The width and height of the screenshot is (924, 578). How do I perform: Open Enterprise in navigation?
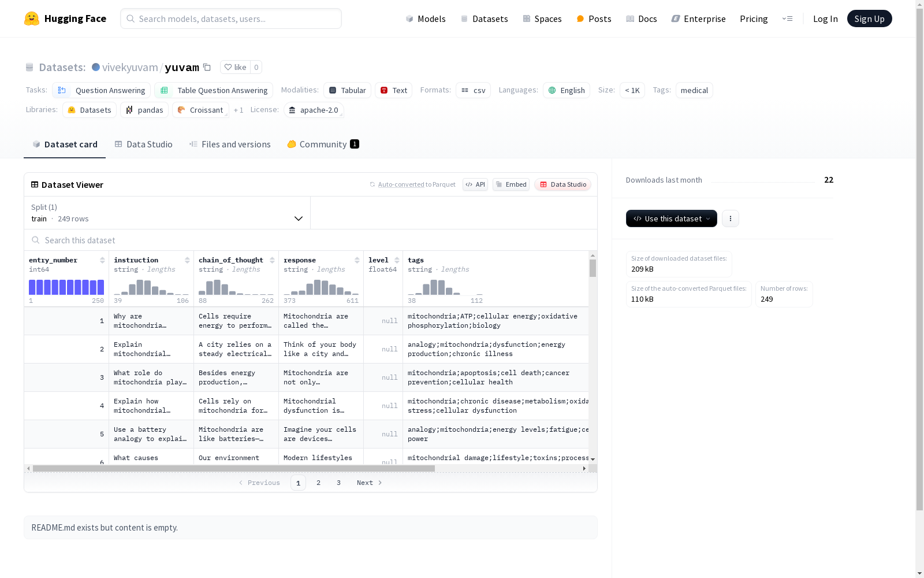tap(698, 18)
